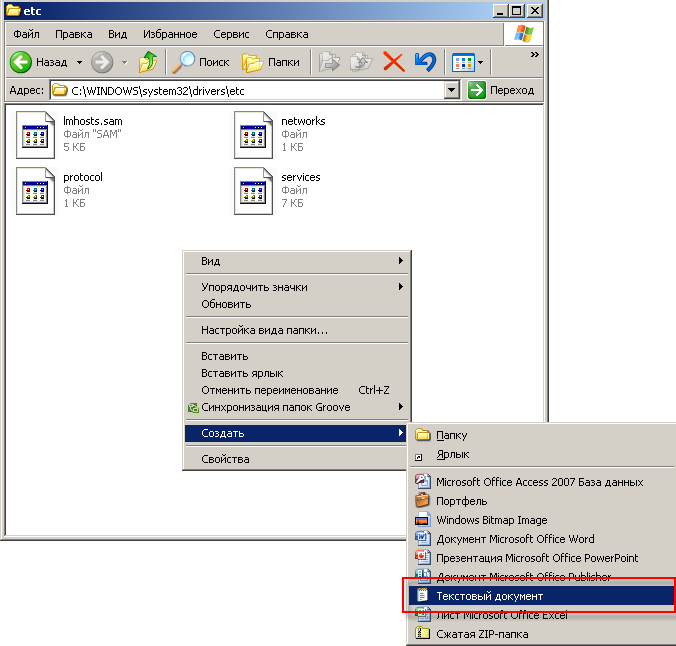Click the Переход go button
This screenshot has height=646, width=676.
[x=501, y=90]
